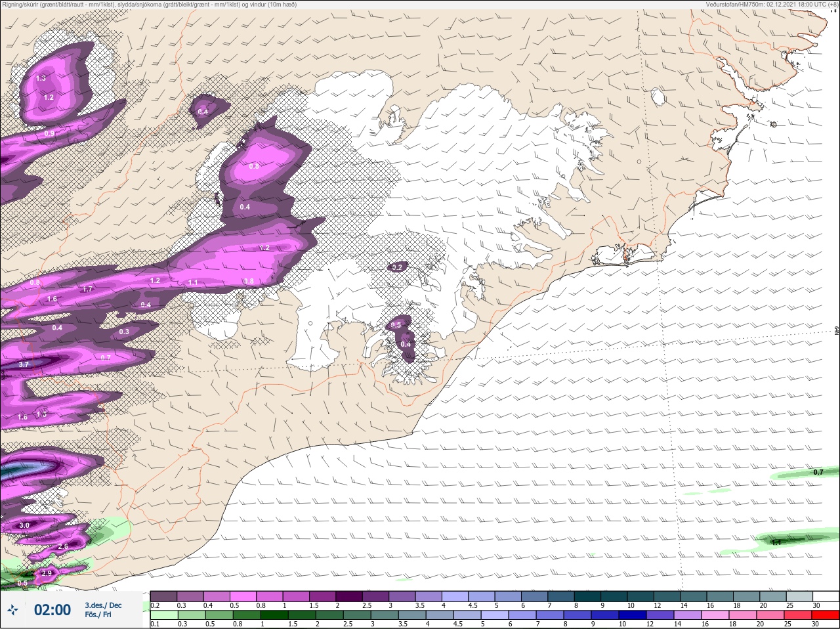Viewport: 840px width, 629px height.
Task: Click the 1.3 precipitation value on the map
Action: click(41, 78)
